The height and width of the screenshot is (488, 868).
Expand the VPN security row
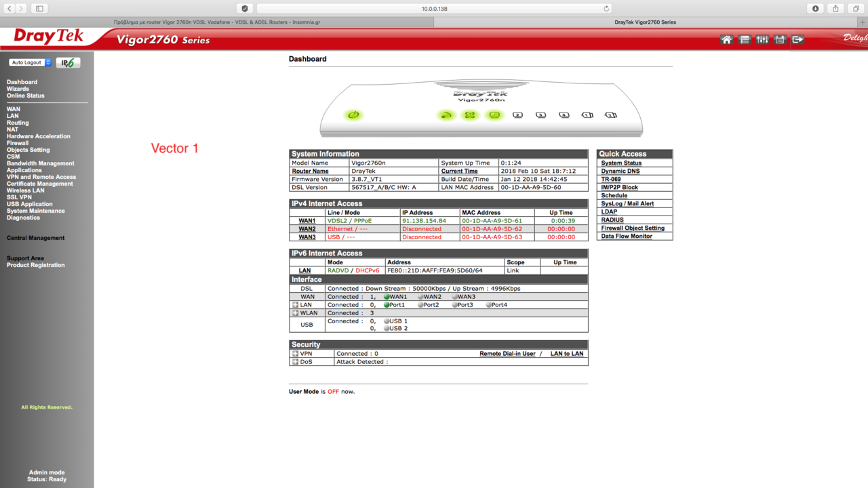click(x=295, y=354)
